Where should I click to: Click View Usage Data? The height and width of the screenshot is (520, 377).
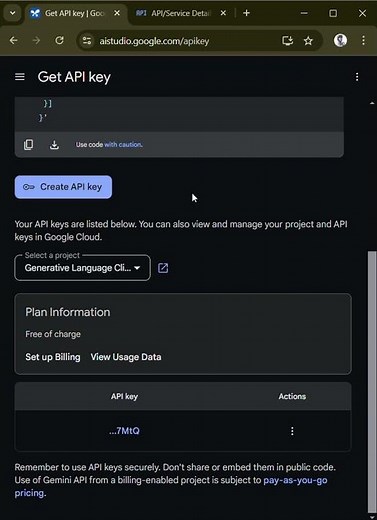tap(126, 357)
